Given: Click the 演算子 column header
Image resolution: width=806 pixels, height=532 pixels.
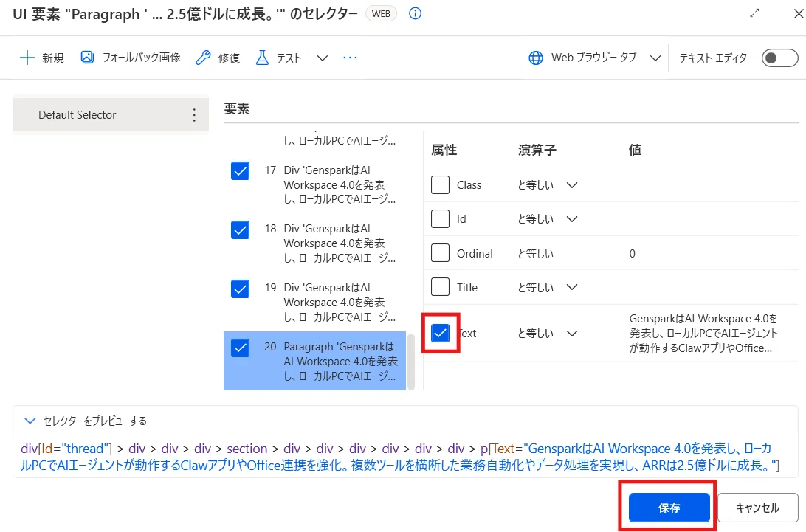Looking at the screenshot, I should [537, 150].
